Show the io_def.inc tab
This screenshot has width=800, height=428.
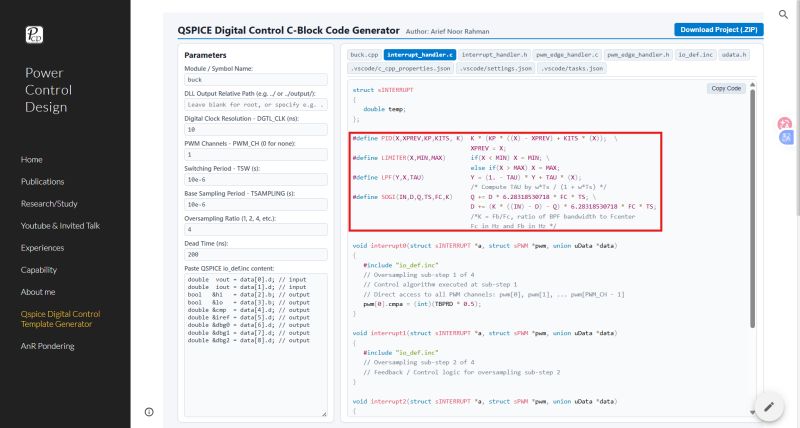coord(695,55)
